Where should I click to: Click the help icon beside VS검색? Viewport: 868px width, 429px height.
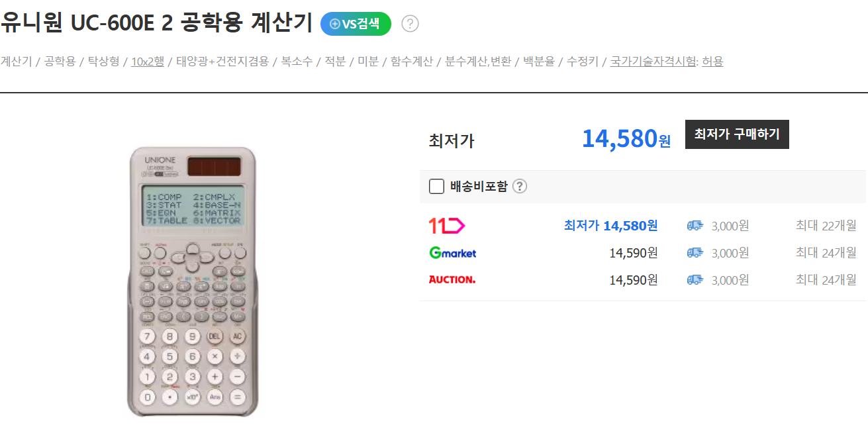tap(410, 24)
